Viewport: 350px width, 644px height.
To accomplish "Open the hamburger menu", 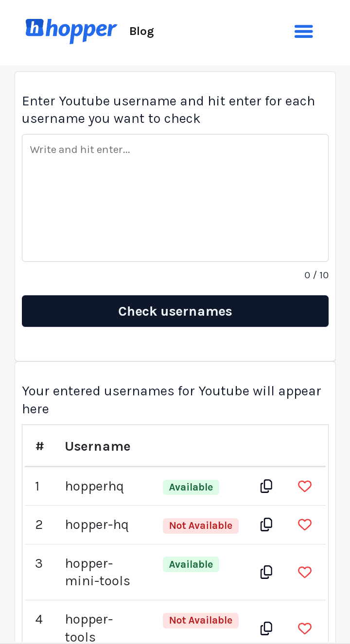I will pyautogui.click(x=304, y=31).
